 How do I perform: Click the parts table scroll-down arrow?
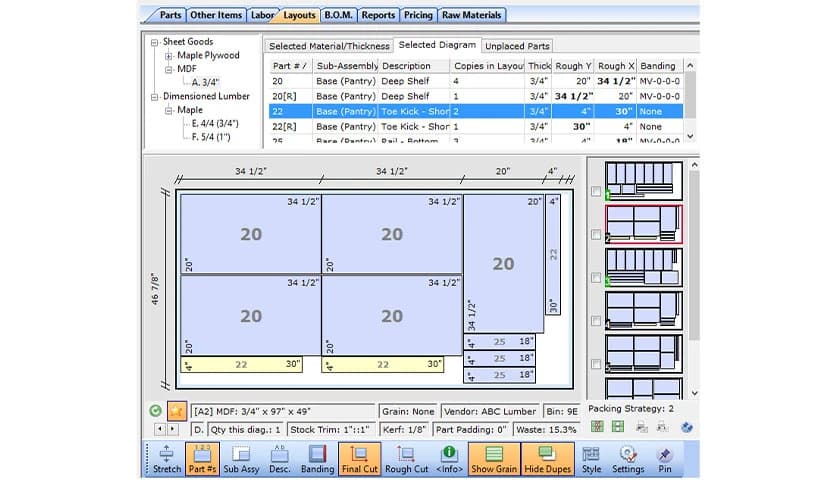pyautogui.click(x=690, y=136)
